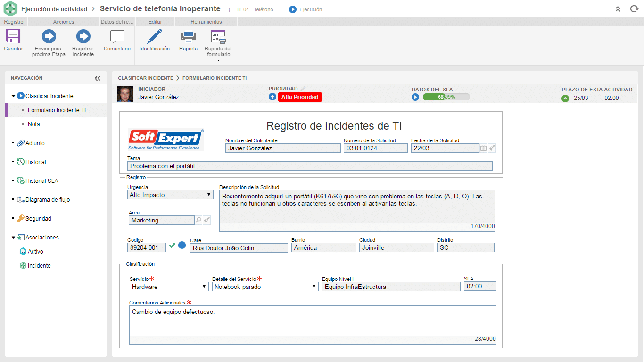Image resolution: width=644 pixels, height=362 pixels.
Task: Click the Alta Prioridad red badge
Action: tap(300, 97)
